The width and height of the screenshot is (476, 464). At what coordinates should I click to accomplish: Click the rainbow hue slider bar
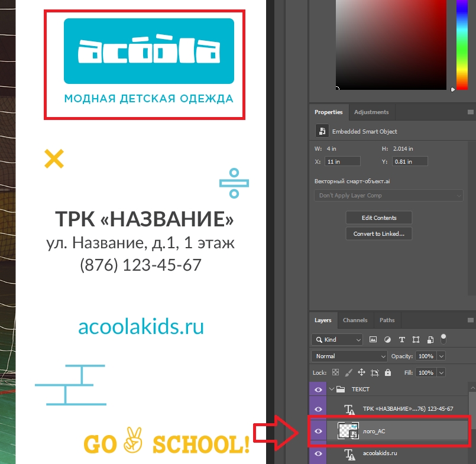[462, 44]
